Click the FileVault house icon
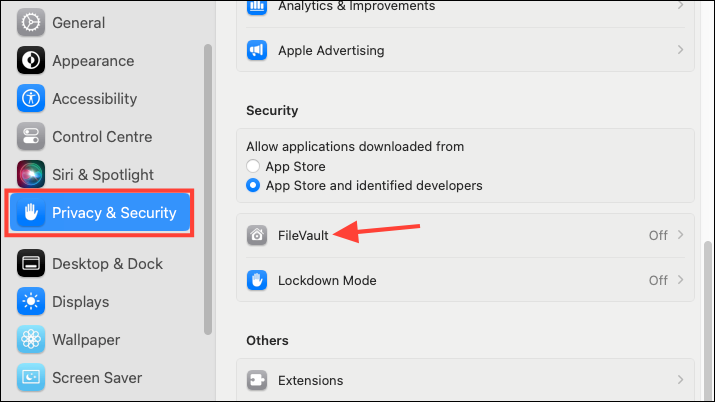 point(257,235)
